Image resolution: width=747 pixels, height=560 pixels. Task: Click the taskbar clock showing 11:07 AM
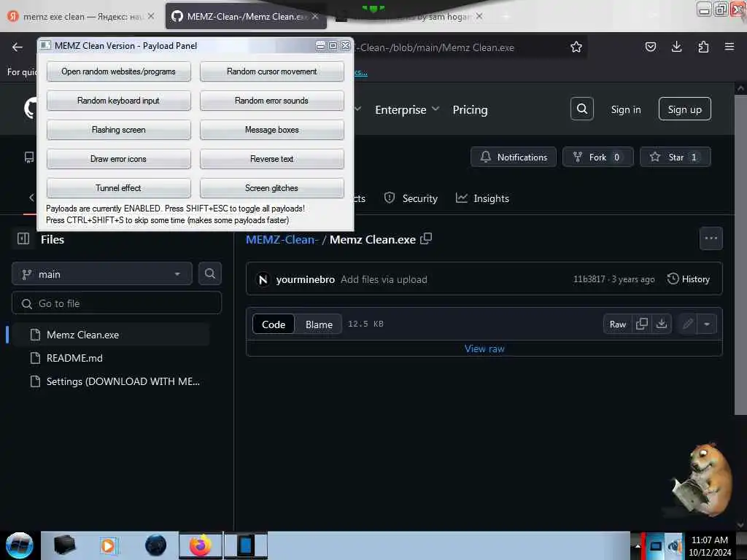pos(709,545)
